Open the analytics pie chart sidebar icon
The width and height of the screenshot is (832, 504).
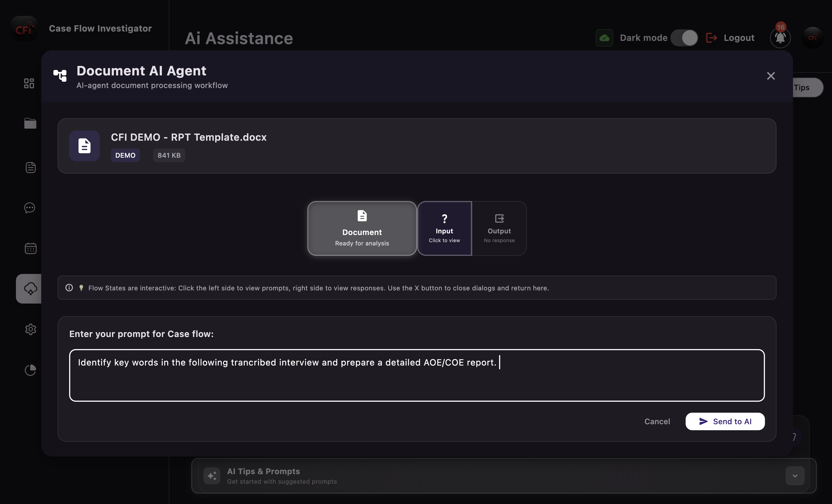tap(30, 370)
